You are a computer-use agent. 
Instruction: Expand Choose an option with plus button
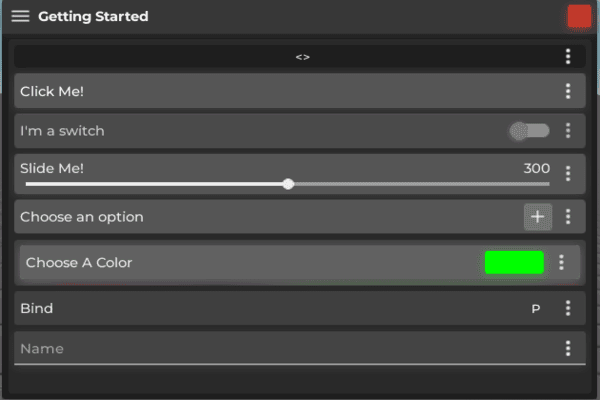pos(537,216)
